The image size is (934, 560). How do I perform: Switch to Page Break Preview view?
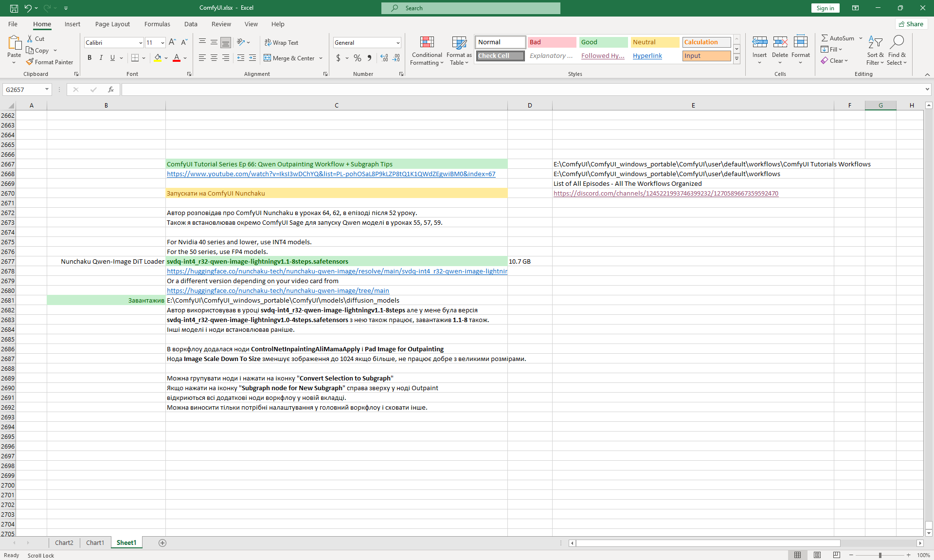[836, 555]
